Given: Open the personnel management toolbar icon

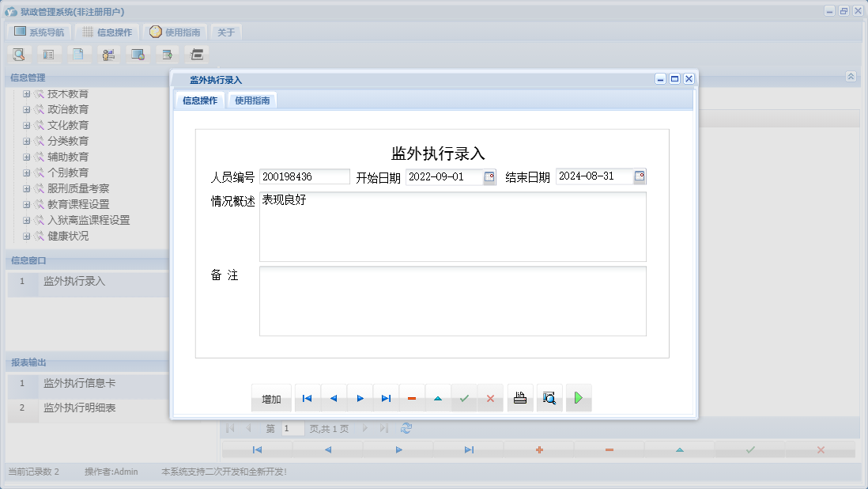Looking at the screenshot, I should click(x=108, y=54).
